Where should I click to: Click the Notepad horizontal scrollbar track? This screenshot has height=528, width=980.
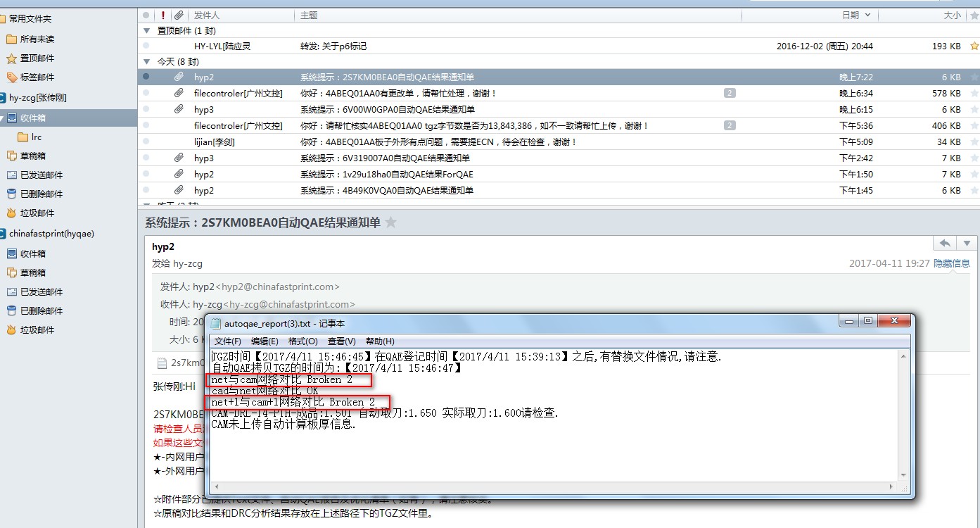point(554,487)
